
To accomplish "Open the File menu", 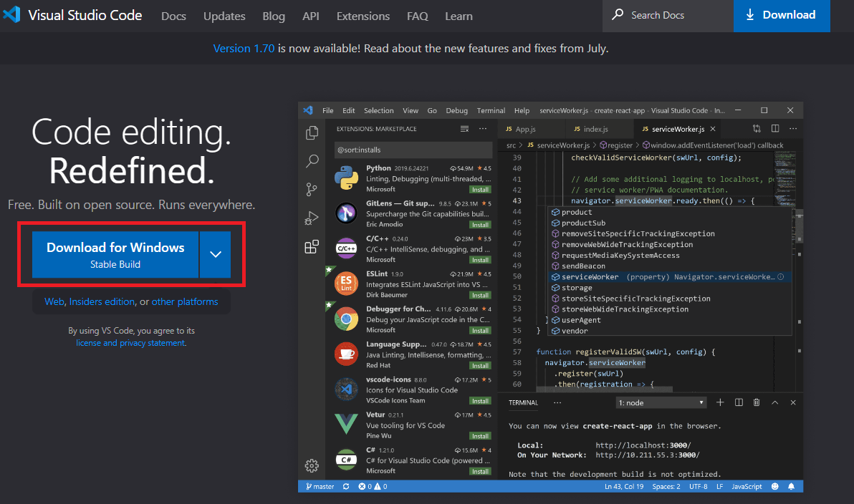I will 328,110.
